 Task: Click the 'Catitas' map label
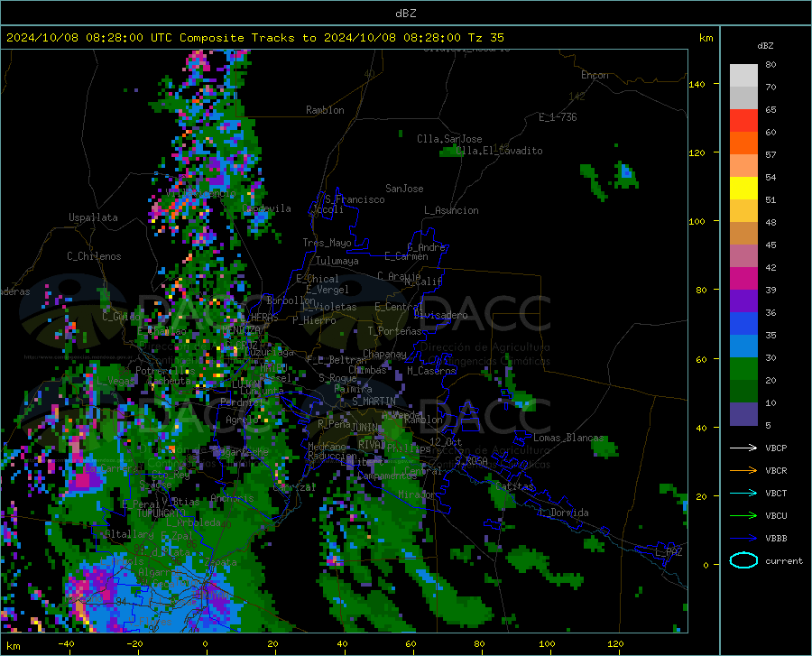pyautogui.click(x=515, y=486)
